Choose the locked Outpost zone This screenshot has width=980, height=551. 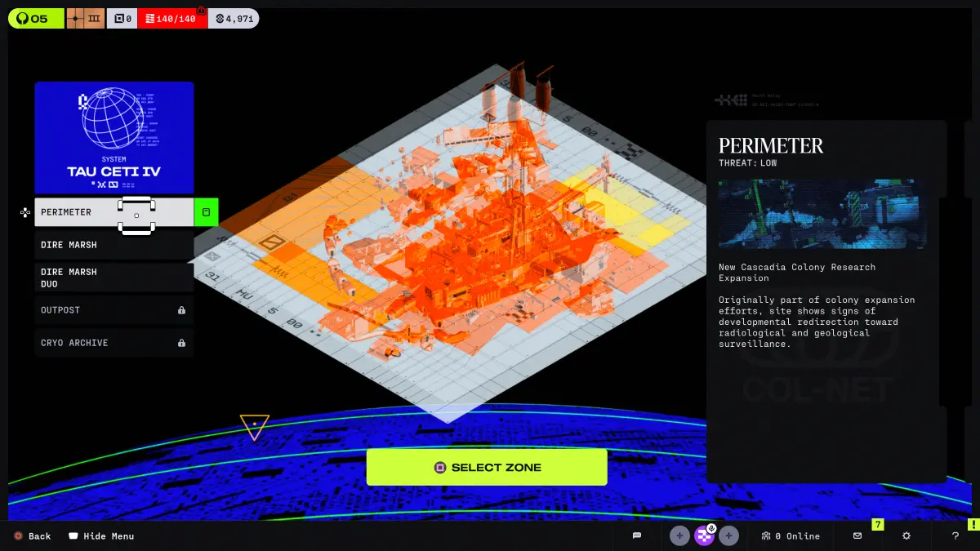(x=114, y=310)
